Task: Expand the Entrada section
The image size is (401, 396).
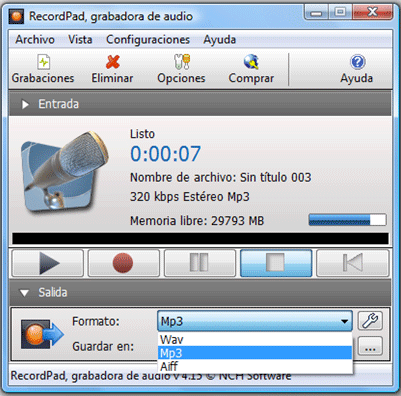Action: point(25,104)
